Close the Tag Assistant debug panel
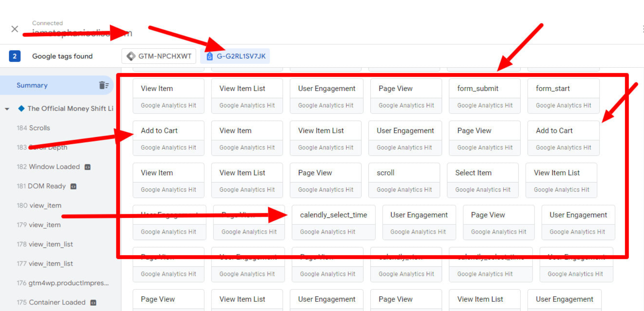 pos(15,29)
